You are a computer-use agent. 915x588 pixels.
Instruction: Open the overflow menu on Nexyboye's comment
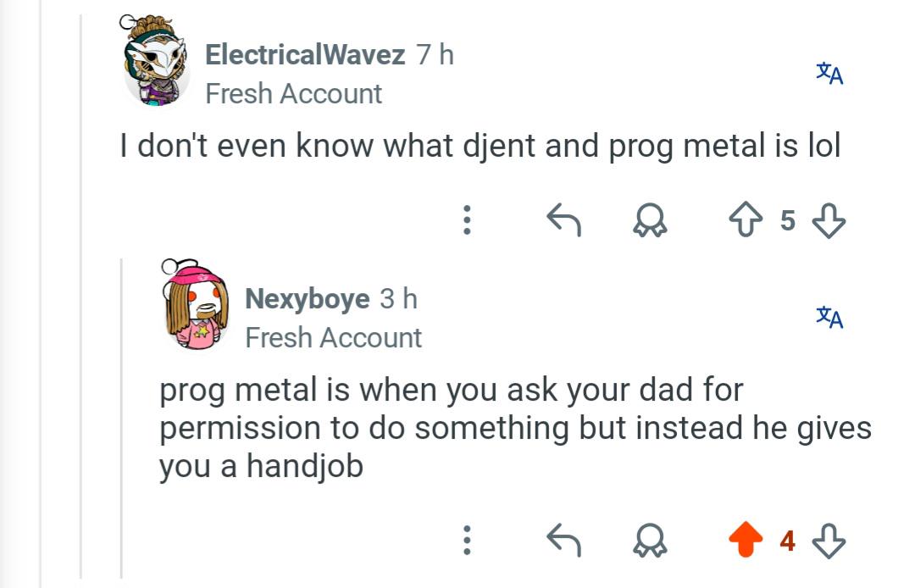pos(467,538)
